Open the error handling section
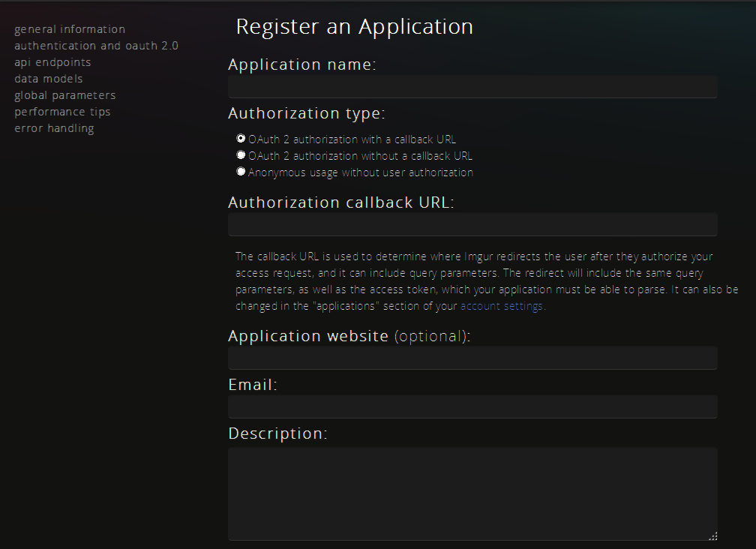Image resolution: width=756 pixels, height=549 pixels. (x=53, y=127)
